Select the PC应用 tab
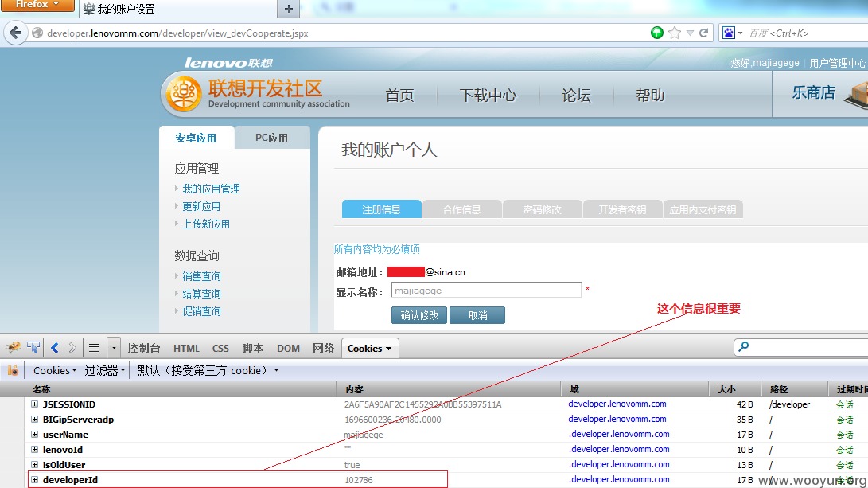This screenshot has height=488, width=868. tap(272, 138)
